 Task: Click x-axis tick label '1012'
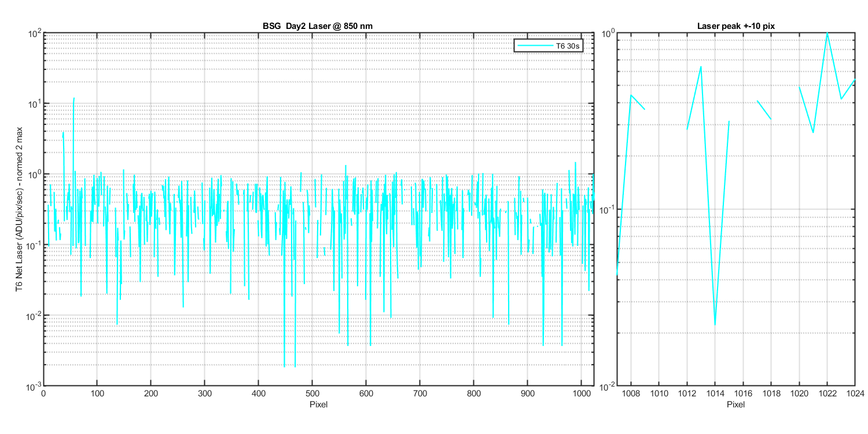click(687, 393)
